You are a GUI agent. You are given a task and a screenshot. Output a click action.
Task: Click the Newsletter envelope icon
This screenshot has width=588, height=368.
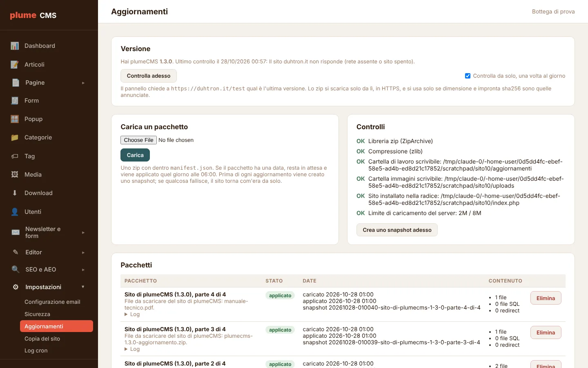pos(16,232)
